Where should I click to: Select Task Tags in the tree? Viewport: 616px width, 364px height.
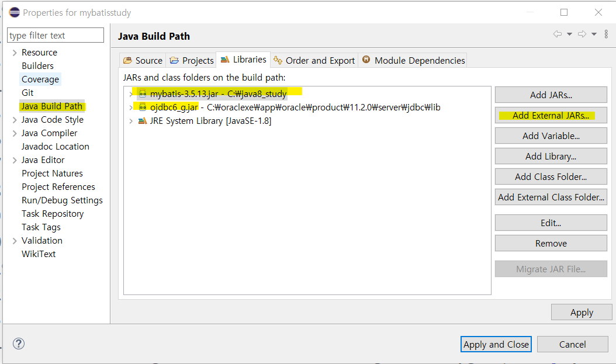pos(41,227)
